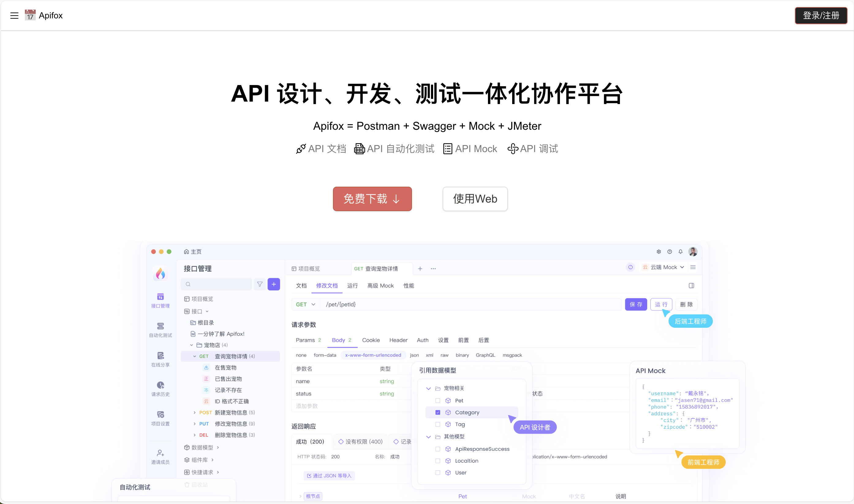Click the help question mark icon
The width and height of the screenshot is (854, 504).
[x=669, y=252]
